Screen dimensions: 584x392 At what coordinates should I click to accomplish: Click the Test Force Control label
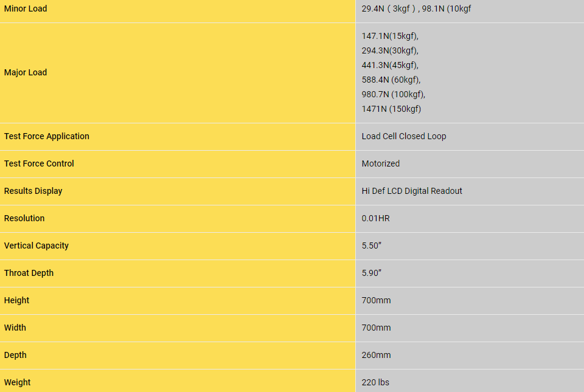[39, 163]
